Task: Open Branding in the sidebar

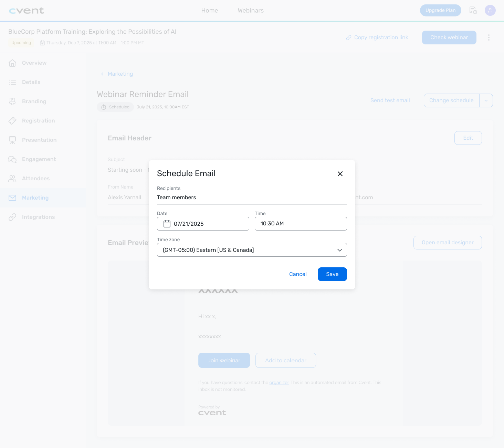Action: pos(43,102)
